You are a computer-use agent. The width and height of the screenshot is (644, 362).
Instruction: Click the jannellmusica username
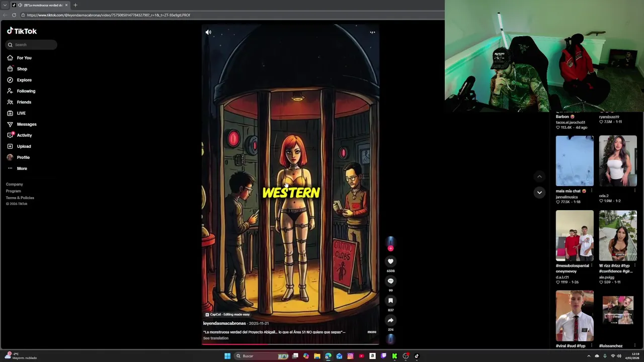pos(567,197)
